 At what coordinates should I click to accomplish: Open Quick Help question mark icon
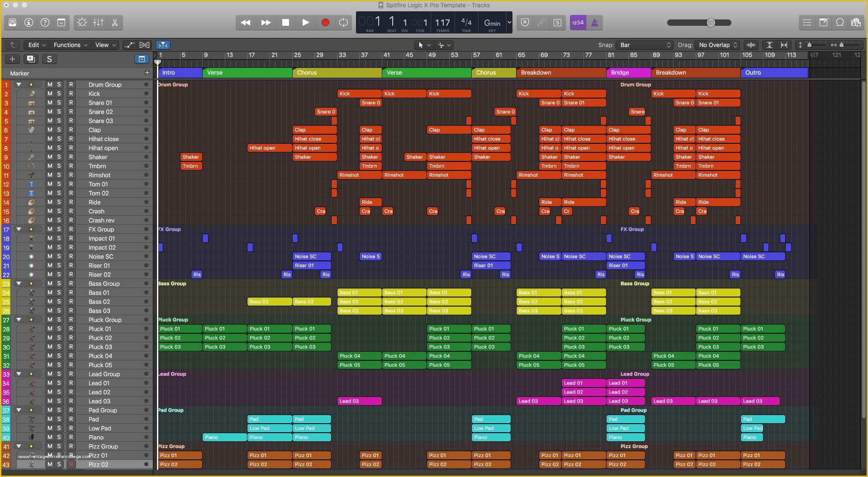pyautogui.click(x=45, y=23)
